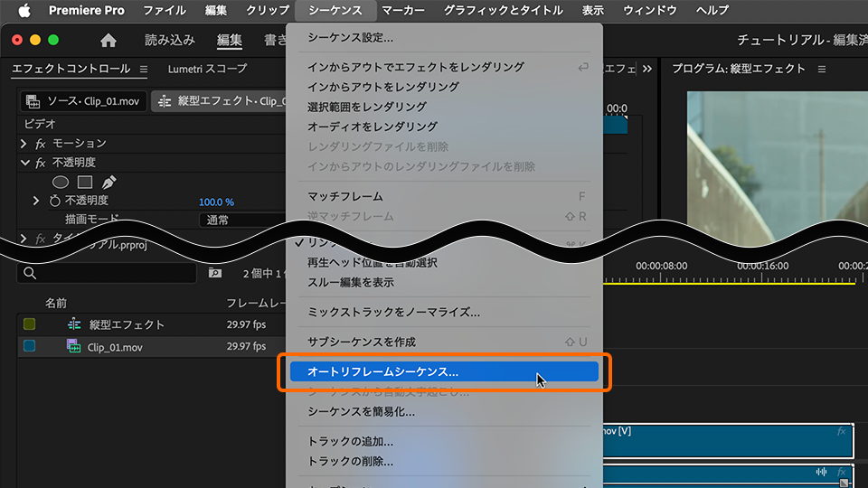868x488 pixels.
Task: Open the Apple menu
Action: pyautogui.click(x=24, y=11)
